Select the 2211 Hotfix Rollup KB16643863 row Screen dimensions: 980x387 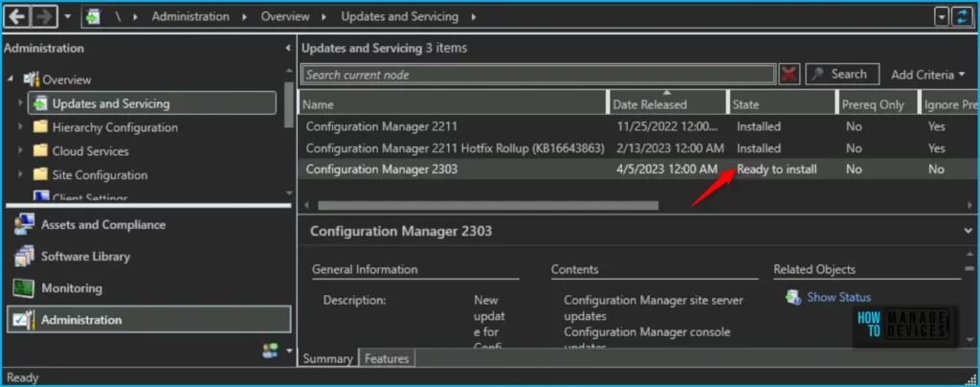(638, 148)
